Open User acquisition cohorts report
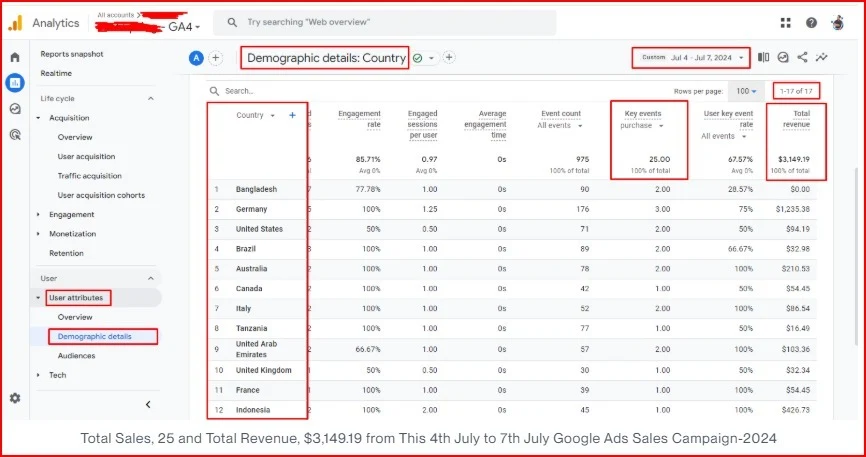This screenshot has height=457, width=866. (101, 195)
